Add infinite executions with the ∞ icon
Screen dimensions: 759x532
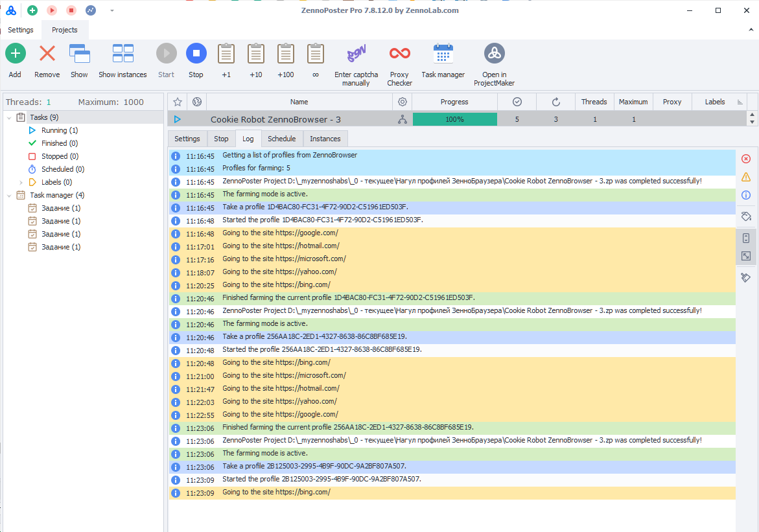[x=316, y=53]
